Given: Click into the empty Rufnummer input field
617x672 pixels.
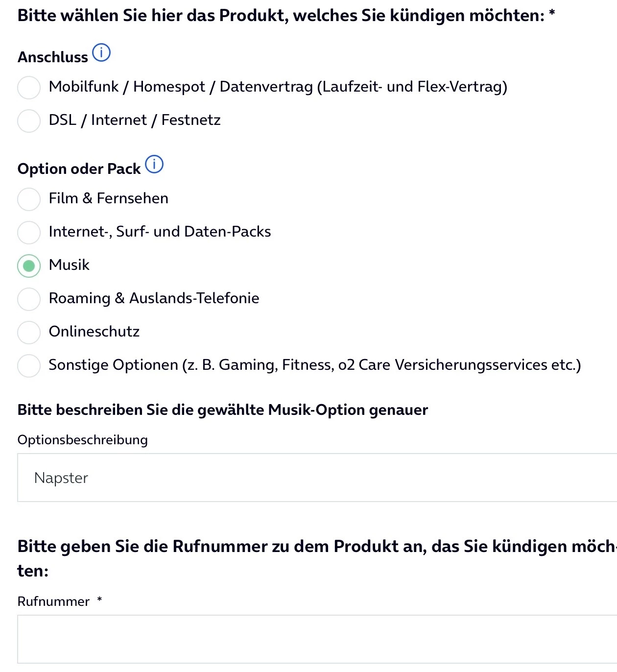Looking at the screenshot, I should pyautogui.click(x=313, y=639).
